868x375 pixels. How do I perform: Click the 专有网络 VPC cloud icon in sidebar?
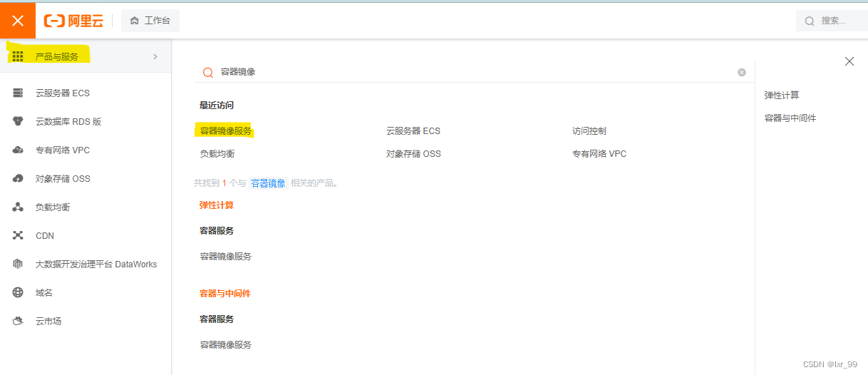19,150
